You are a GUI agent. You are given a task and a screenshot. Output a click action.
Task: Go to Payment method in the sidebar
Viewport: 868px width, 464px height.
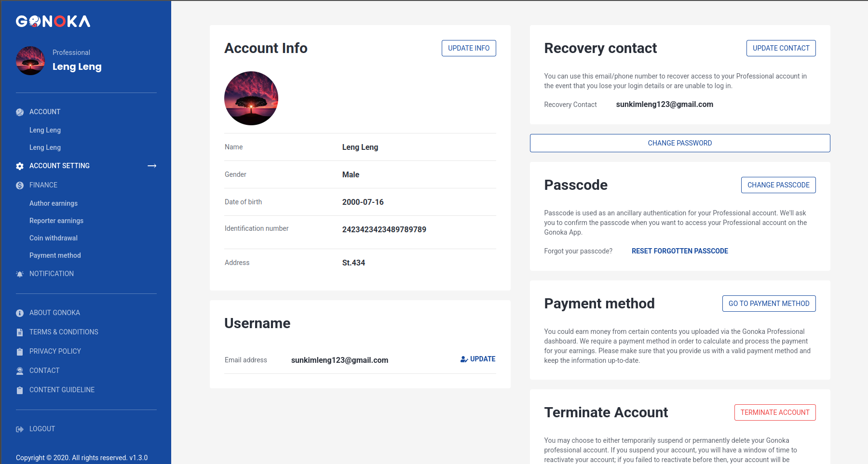(55, 255)
